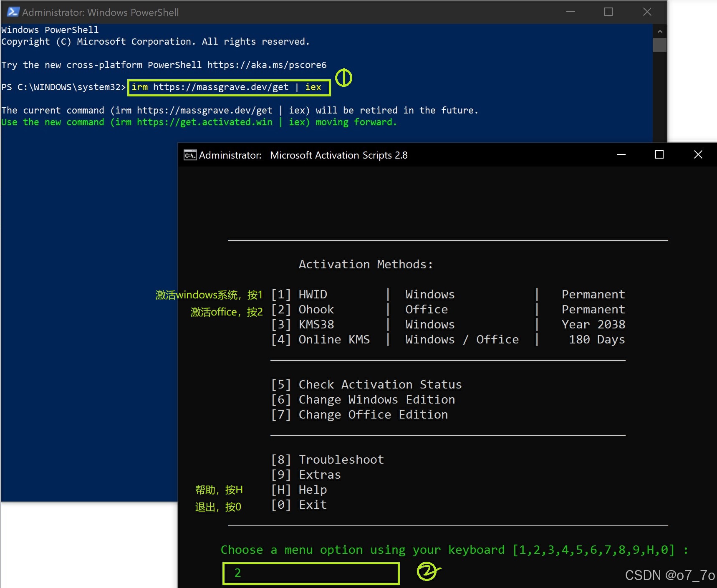Click 'Copyright (C) Microsoft Corporation' line
Viewport: 717px width, 588px height.
point(156,41)
